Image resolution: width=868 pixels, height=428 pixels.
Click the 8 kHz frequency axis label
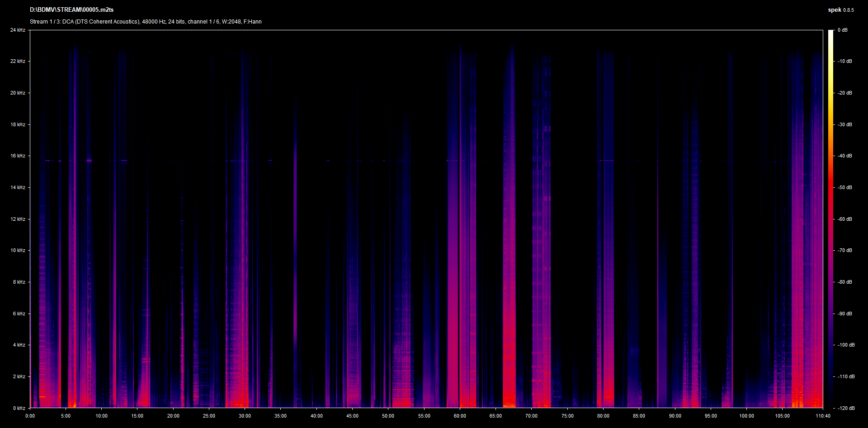(x=19, y=282)
